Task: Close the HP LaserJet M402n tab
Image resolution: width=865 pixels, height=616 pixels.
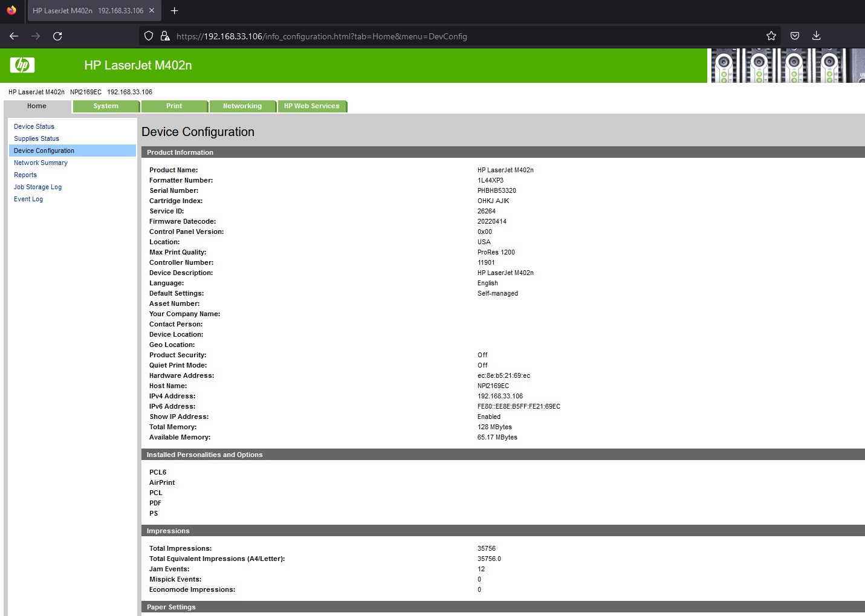Action: pos(152,11)
